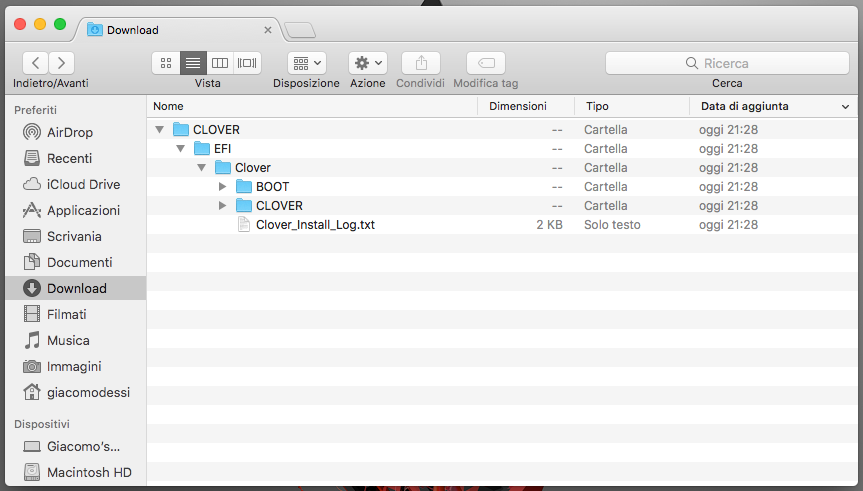Collapse the EFI folder

click(181, 149)
